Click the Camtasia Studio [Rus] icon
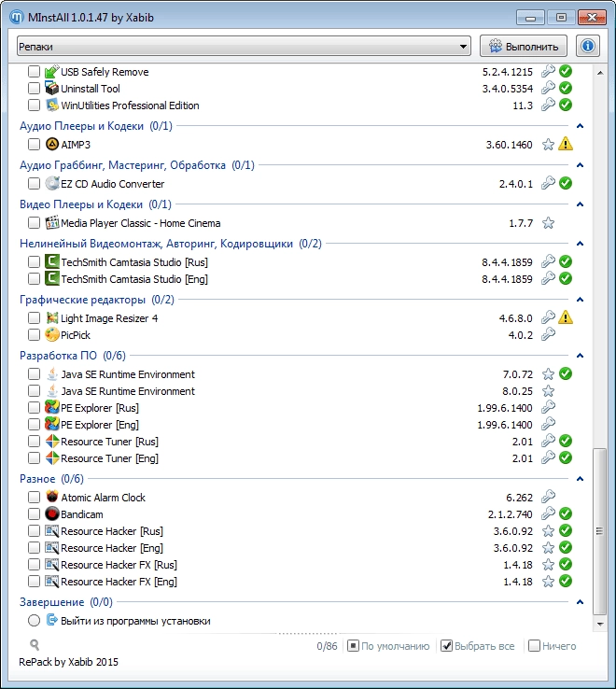The width and height of the screenshot is (616, 689). [52, 262]
